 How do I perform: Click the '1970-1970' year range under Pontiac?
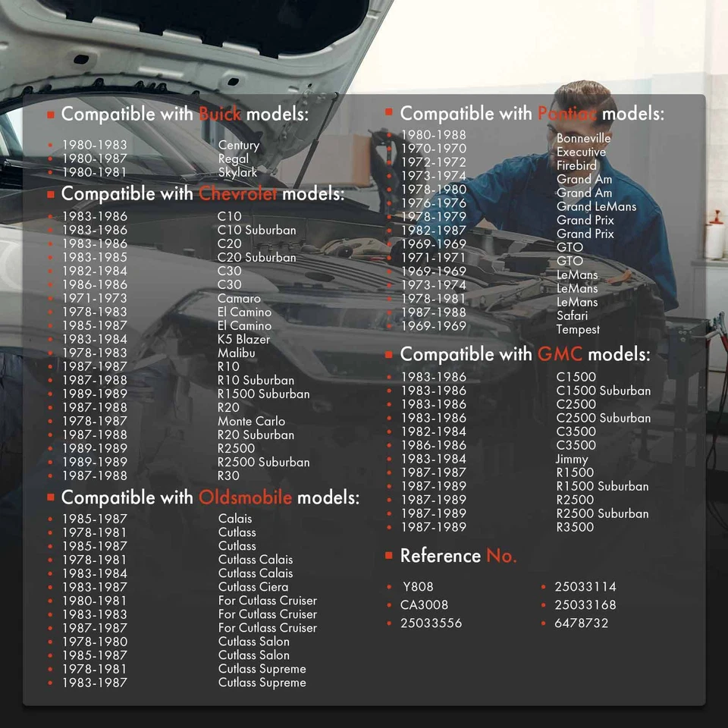click(x=434, y=149)
